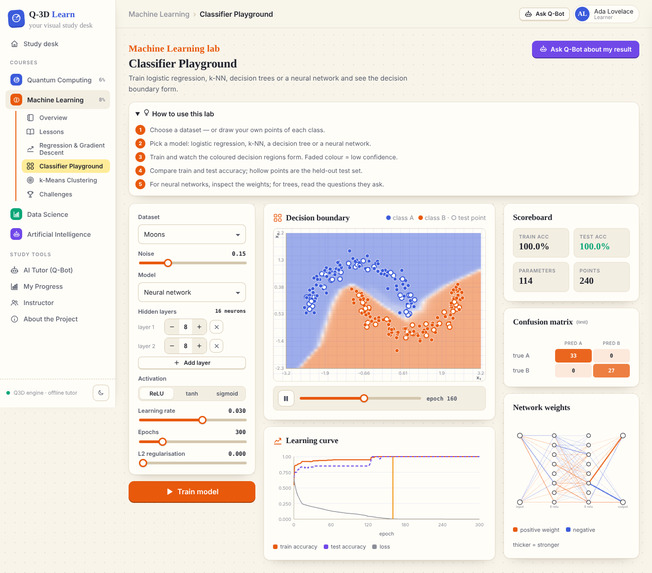
Task: Click the Challenges trophy icon
Action: coord(30,194)
